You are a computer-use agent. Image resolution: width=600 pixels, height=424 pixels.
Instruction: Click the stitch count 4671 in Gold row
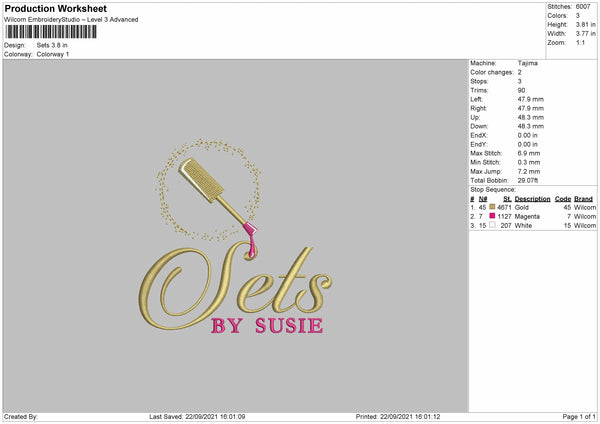coord(504,207)
